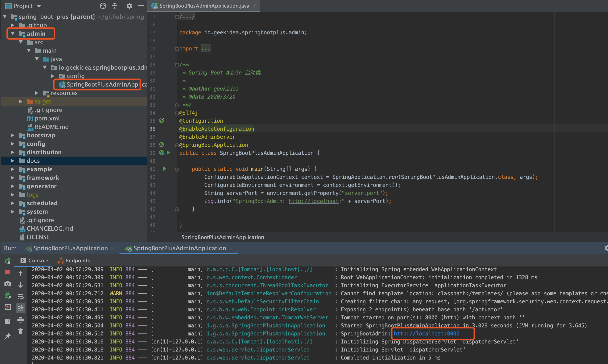This screenshot has height=364, width=608.
Task: Clear console output with trash icon
Action: [21, 331]
